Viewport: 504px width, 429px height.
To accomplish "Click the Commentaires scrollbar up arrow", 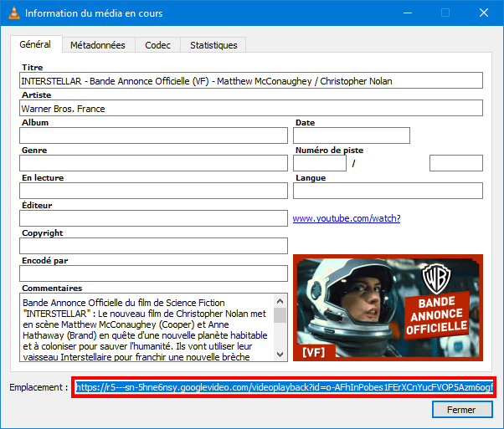I will point(280,301).
